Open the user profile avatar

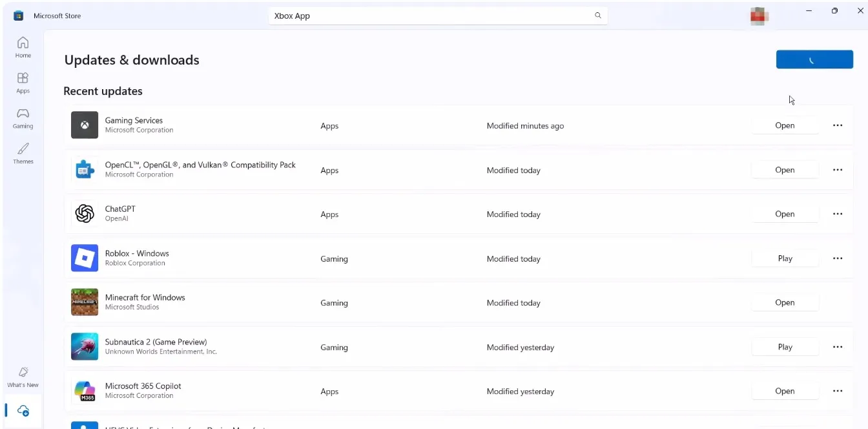click(x=759, y=16)
